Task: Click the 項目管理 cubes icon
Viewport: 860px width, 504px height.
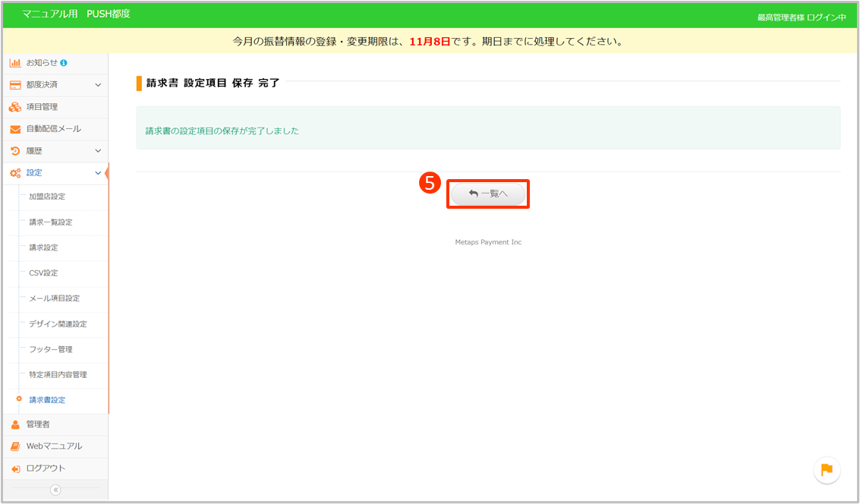Action: click(15, 107)
